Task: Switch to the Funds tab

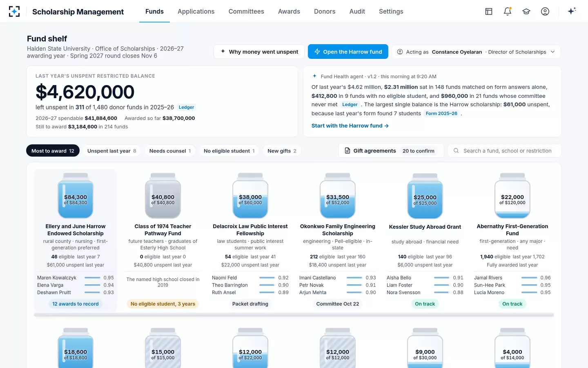Action: (x=154, y=11)
